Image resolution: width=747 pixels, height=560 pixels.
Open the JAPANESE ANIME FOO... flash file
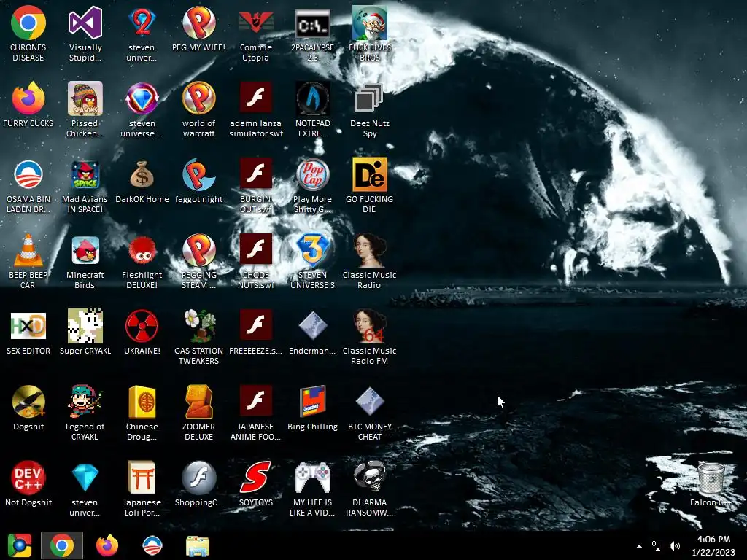pos(256,400)
